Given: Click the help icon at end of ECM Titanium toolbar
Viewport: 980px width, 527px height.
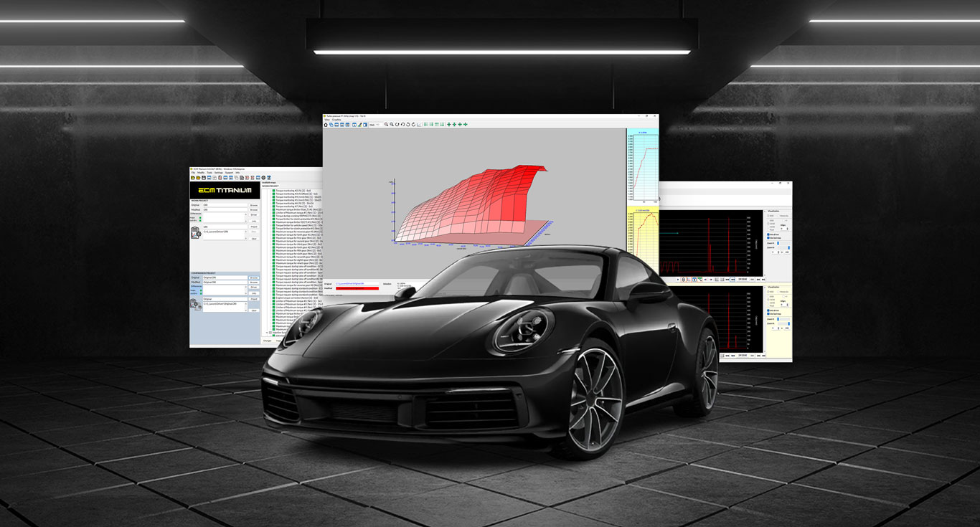Looking at the screenshot, I should pos(269,178).
